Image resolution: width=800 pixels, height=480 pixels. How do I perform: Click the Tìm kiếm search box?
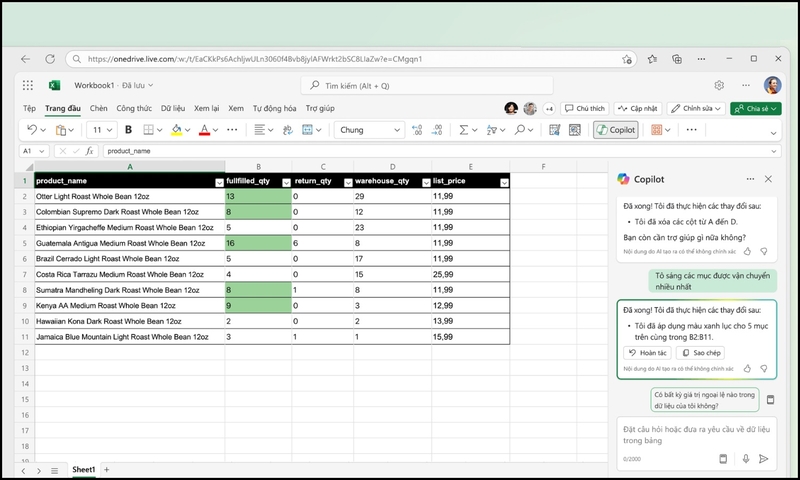click(427, 86)
